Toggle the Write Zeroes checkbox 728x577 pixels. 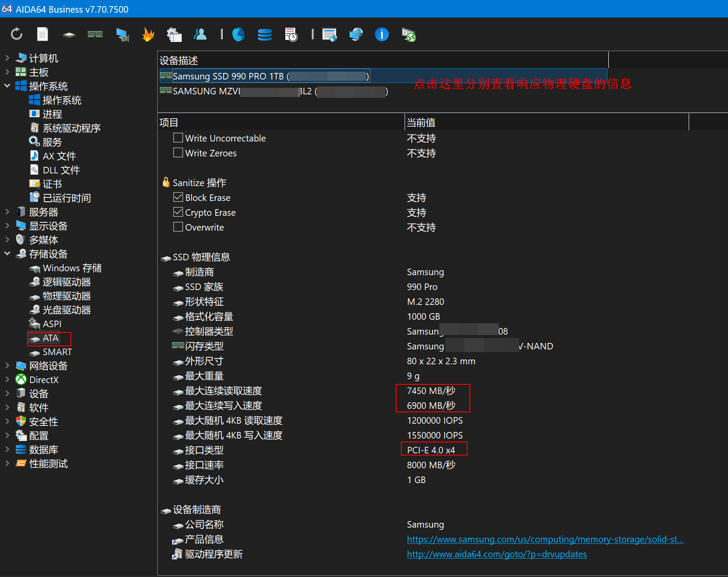coord(178,152)
